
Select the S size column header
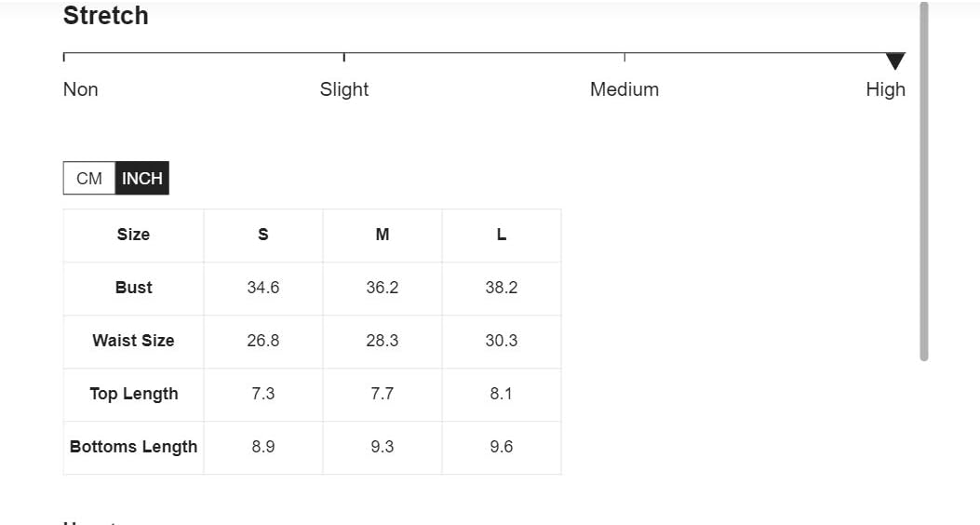coord(263,235)
